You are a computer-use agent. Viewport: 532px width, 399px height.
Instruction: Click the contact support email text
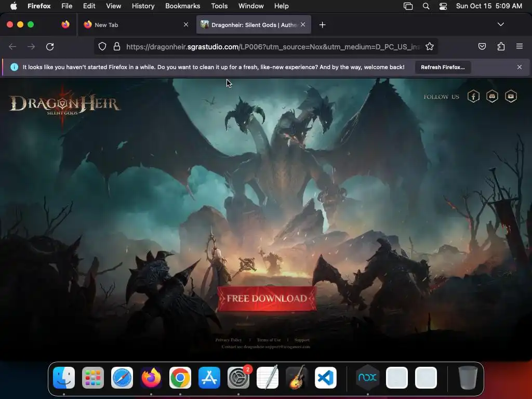click(x=265, y=347)
